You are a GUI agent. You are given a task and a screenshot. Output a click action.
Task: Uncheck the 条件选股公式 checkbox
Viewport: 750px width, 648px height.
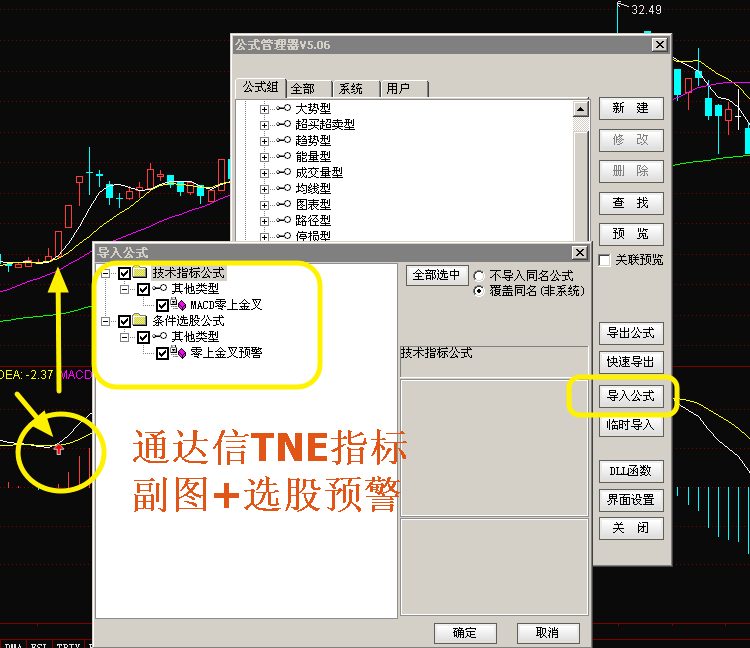[x=124, y=321]
